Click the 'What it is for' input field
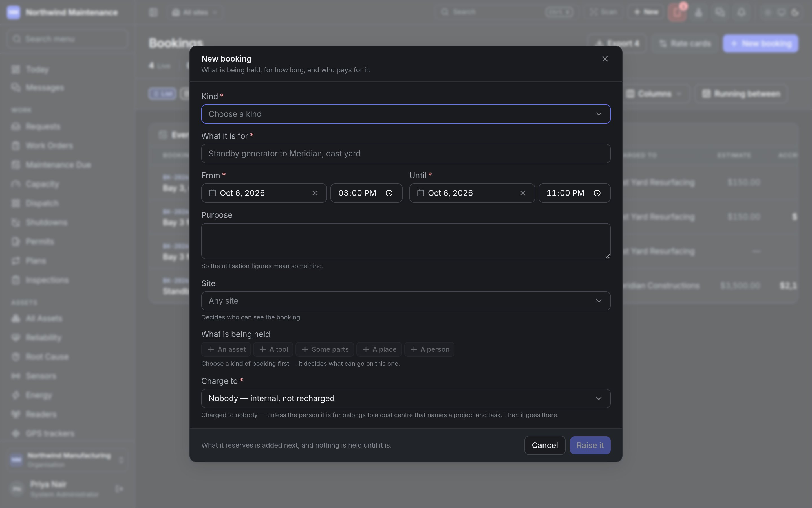812x508 pixels. pos(406,154)
